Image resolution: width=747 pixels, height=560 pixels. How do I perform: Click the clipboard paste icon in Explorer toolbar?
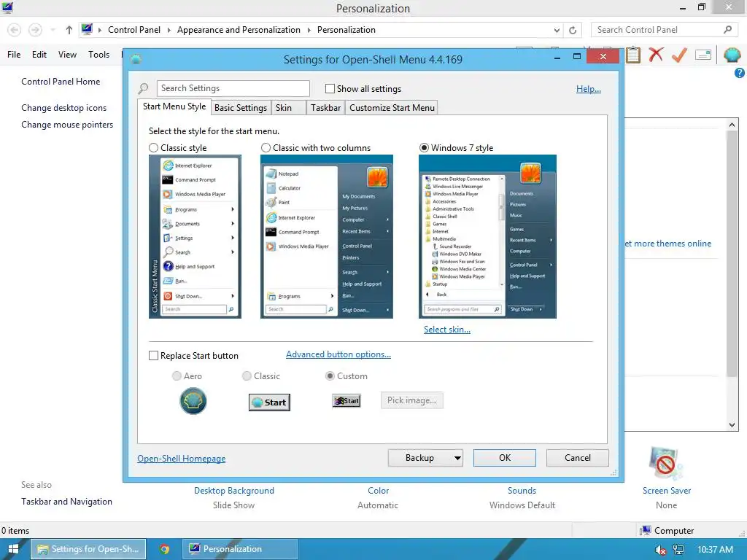632,55
